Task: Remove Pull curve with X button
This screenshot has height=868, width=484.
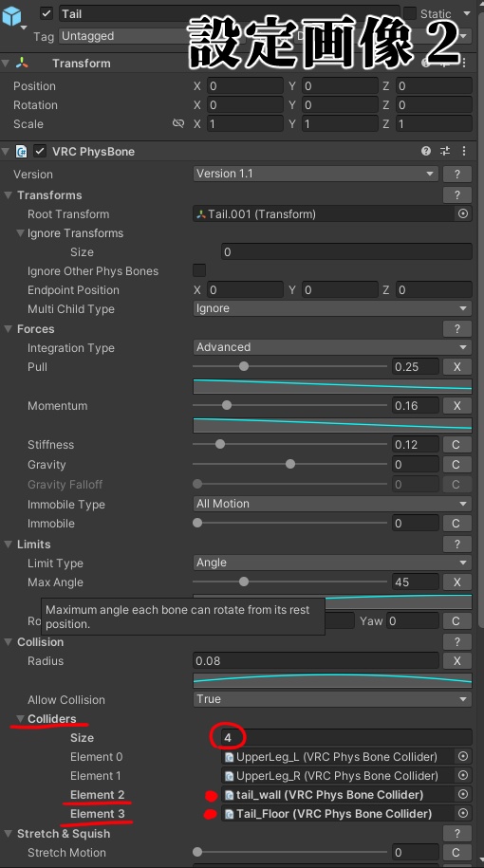Action: point(457,366)
